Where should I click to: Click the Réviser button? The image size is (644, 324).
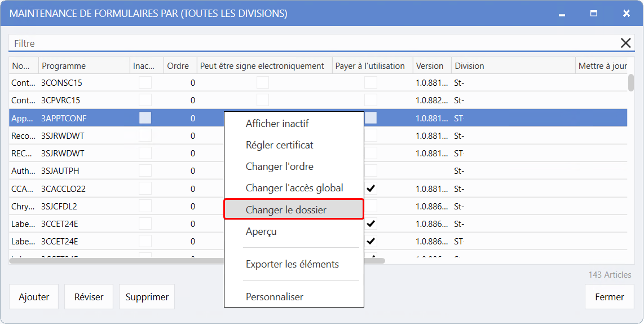(x=89, y=297)
